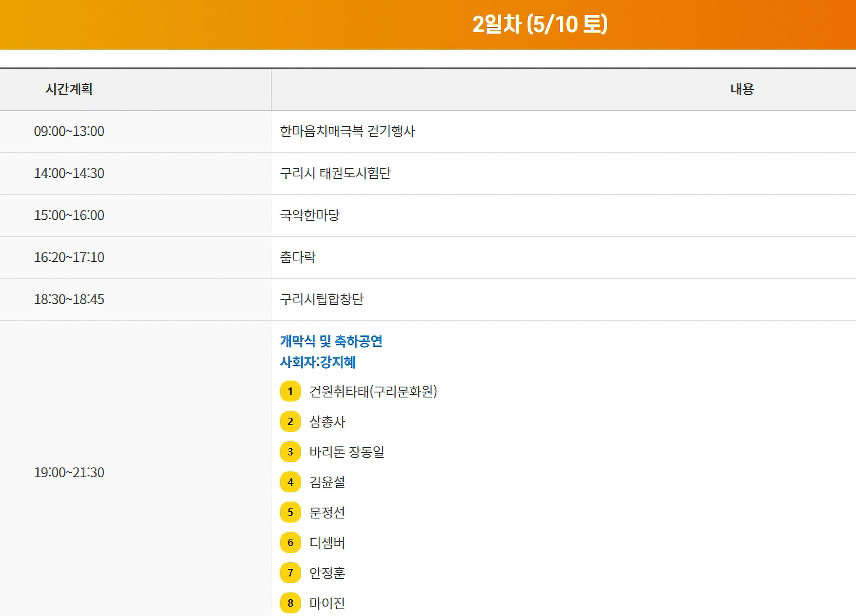
Task: Click the 사회자:강지혜 text
Action: point(318,362)
